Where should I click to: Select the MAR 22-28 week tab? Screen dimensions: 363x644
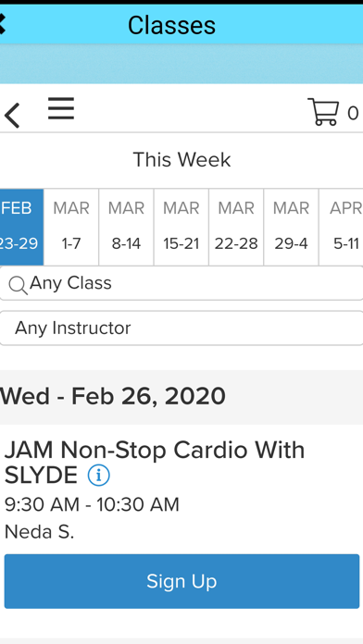236,227
